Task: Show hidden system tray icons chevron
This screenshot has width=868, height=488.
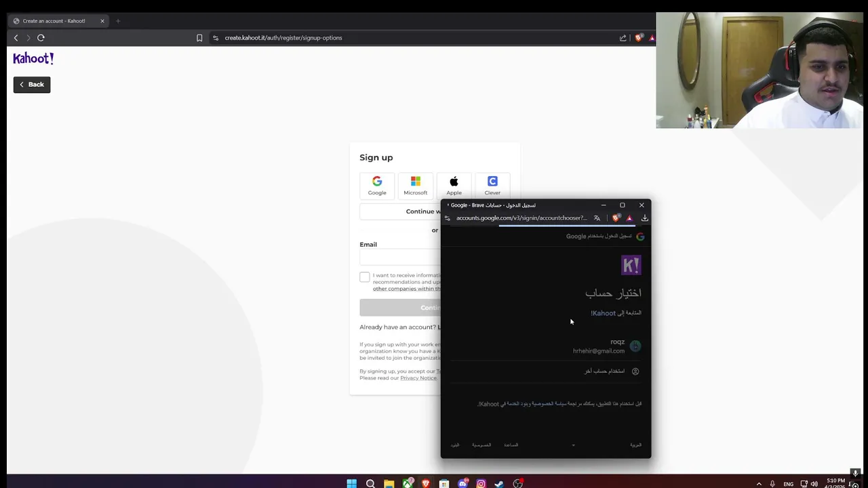Action: (x=759, y=484)
